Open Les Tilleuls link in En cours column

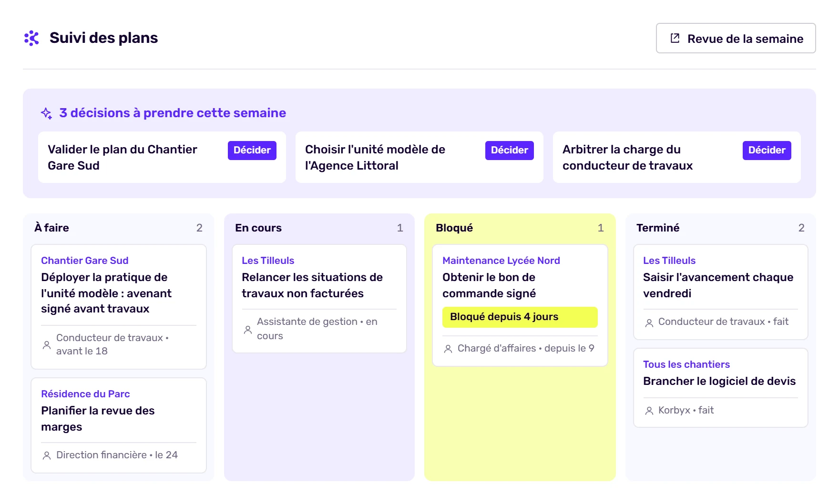(x=268, y=261)
